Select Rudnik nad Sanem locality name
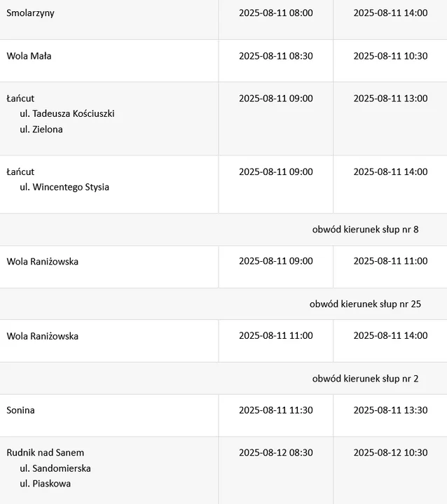 [x=46, y=453]
